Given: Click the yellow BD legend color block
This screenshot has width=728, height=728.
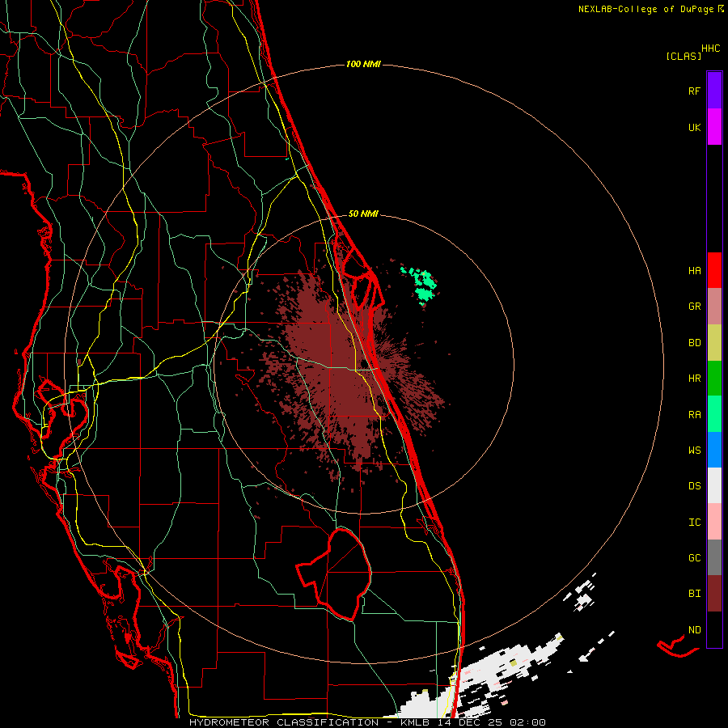Looking at the screenshot, I should point(714,343).
